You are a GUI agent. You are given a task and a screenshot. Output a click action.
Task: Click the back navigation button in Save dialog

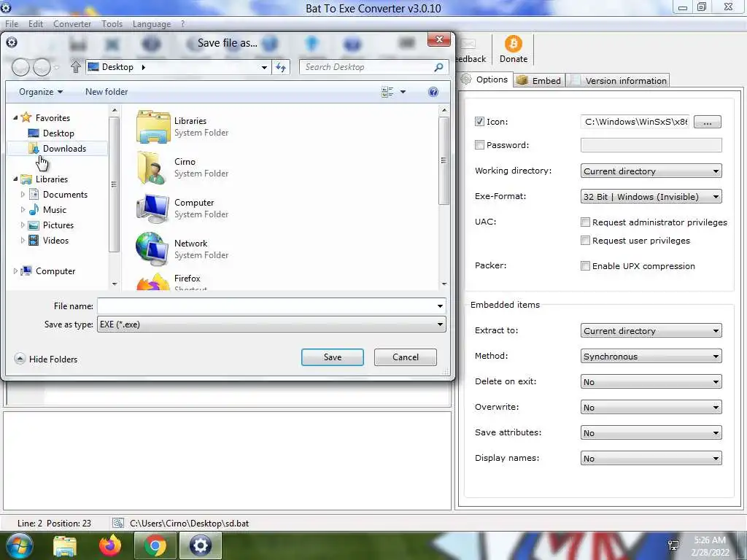tap(20, 67)
